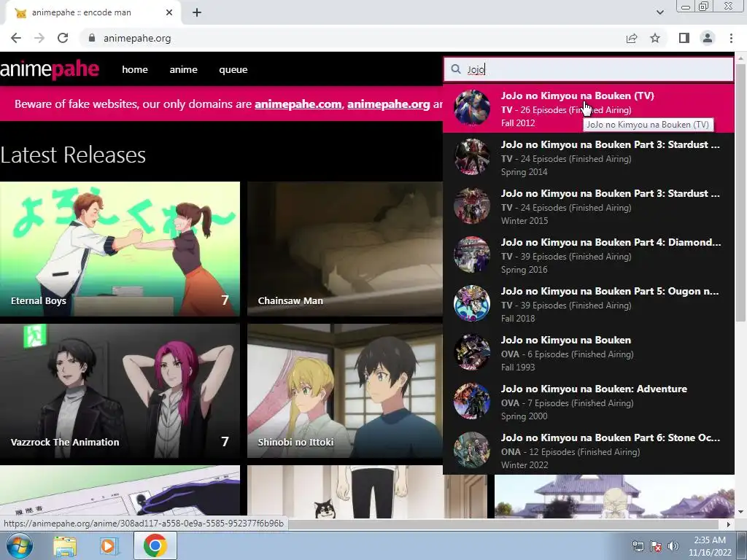Viewport: 747px width, 560px height.
Task: Click the scroll-down arrow of page scrollbar
Action: click(741, 513)
